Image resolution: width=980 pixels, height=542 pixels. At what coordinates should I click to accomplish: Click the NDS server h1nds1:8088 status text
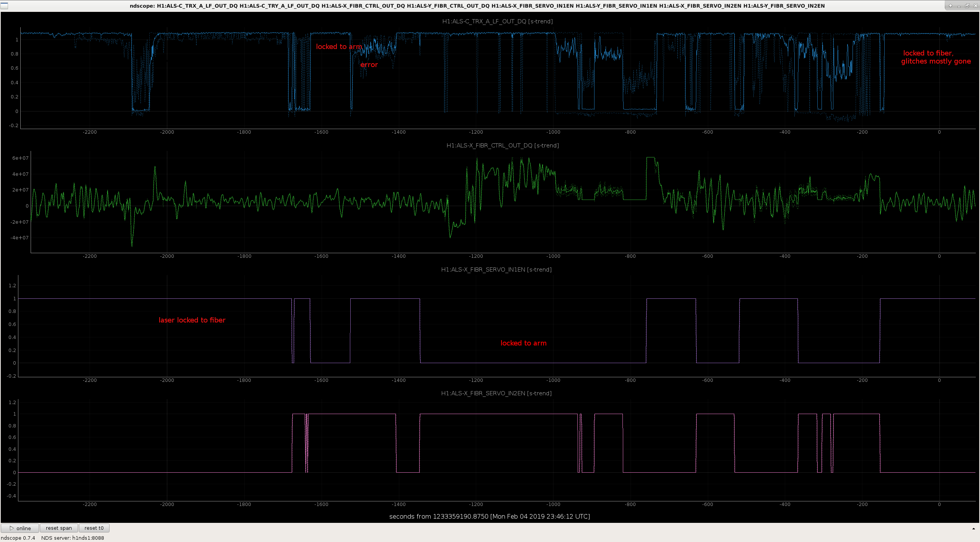73,538
